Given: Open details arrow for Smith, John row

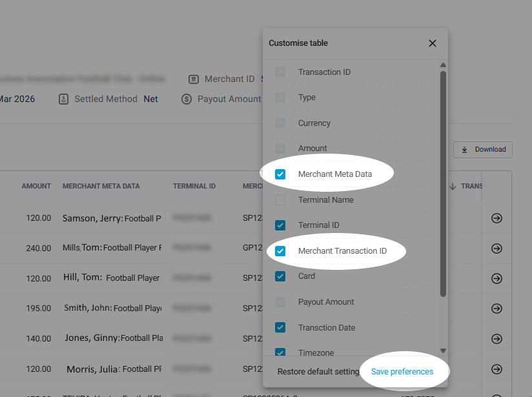Looking at the screenshot, I should tap(496, 309).
